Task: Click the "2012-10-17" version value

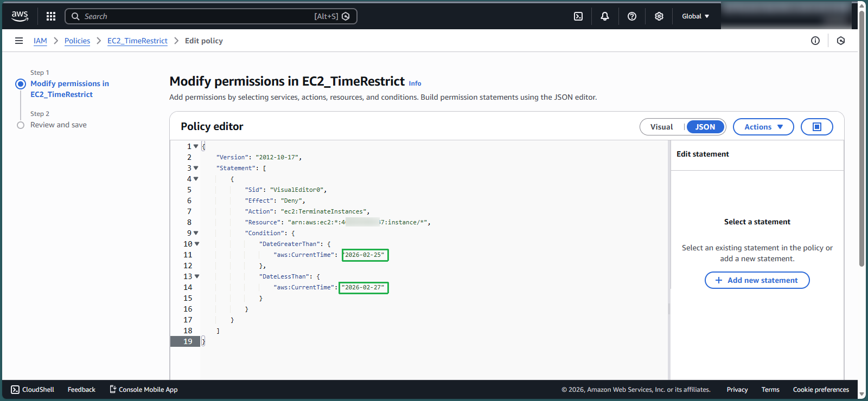Action: click(x=277, y=157)
